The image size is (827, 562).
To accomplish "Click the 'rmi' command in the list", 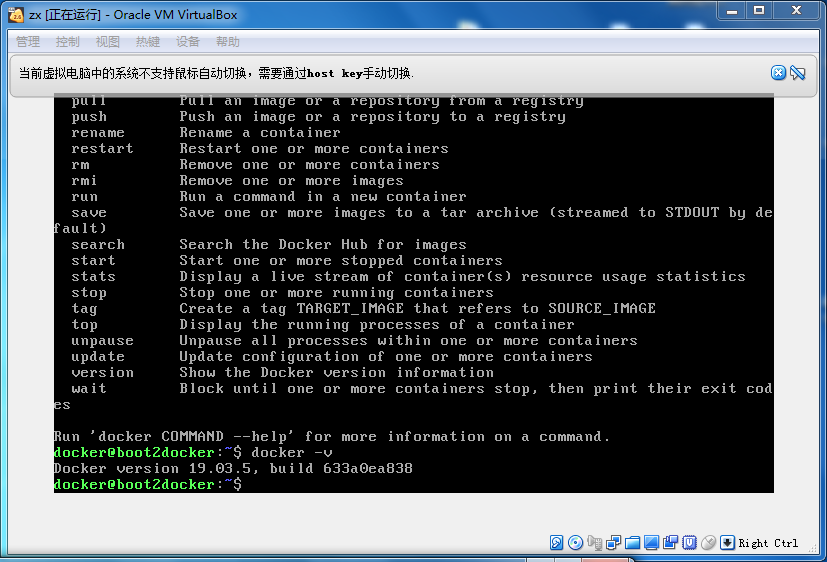I will click(84, 181).
